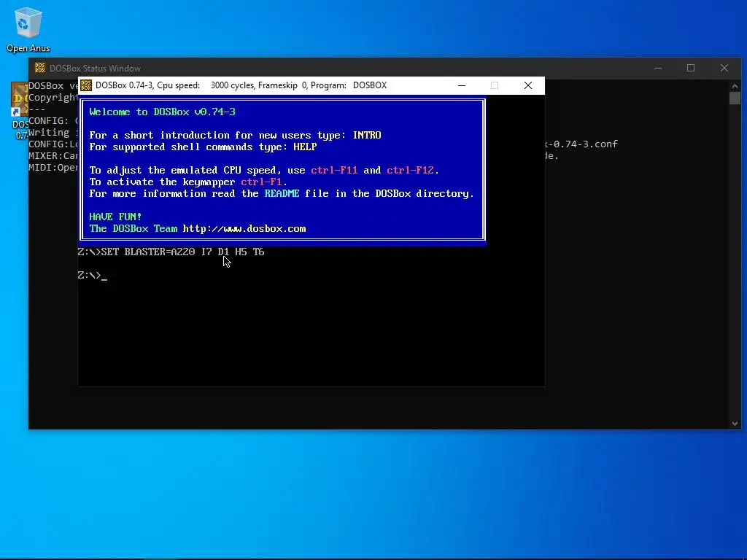Click 'The DOSBox Team' text
This screenshot has width=747, height=560.
pos(133,228)
